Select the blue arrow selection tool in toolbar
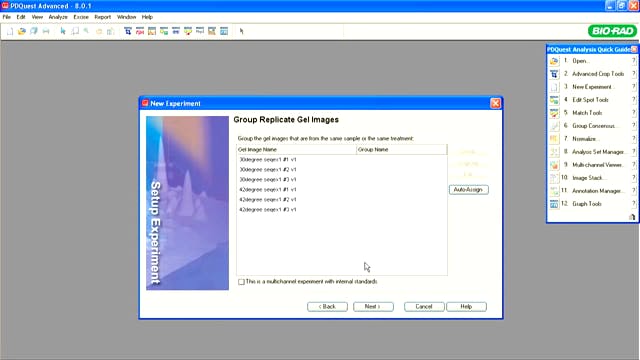The image size is (640, 360). [x=63, y=31]
